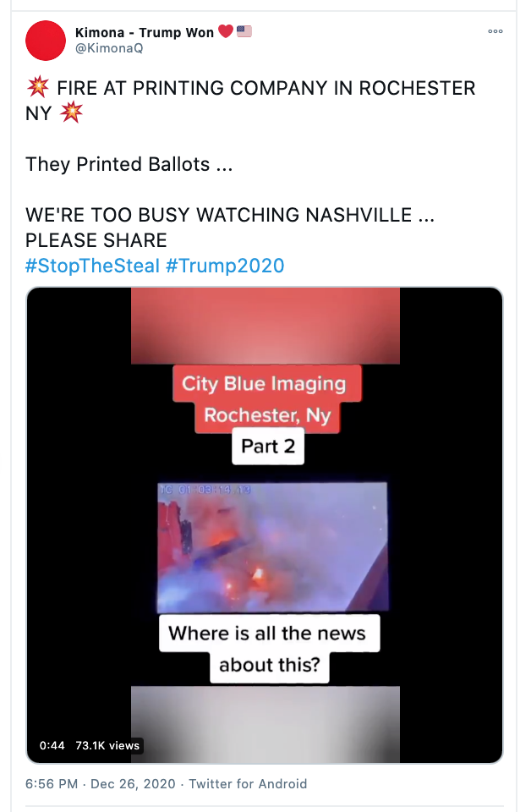Click the red heart emoji in name

click(x=226, y=31)
